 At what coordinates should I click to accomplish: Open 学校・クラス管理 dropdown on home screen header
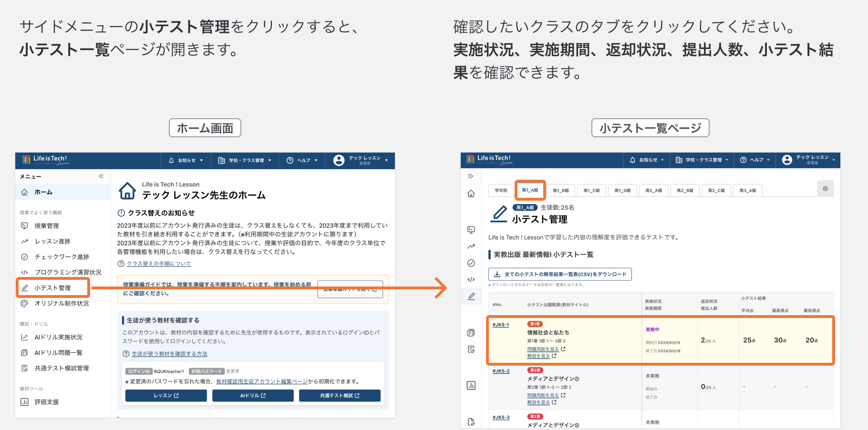pyautogui.click(x=245, y=161)
